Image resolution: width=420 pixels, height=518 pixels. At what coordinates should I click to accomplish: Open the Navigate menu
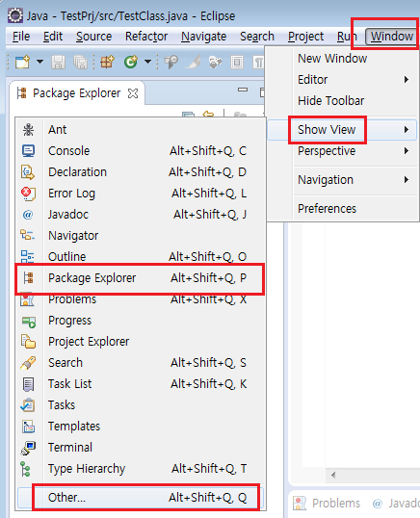click(x=204, y=37)
